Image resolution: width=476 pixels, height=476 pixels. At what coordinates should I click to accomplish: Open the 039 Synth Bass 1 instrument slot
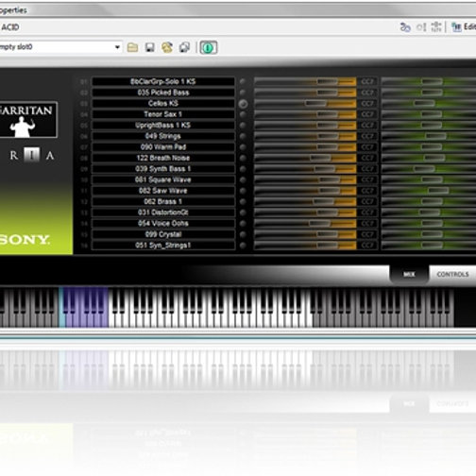point(163,169)
